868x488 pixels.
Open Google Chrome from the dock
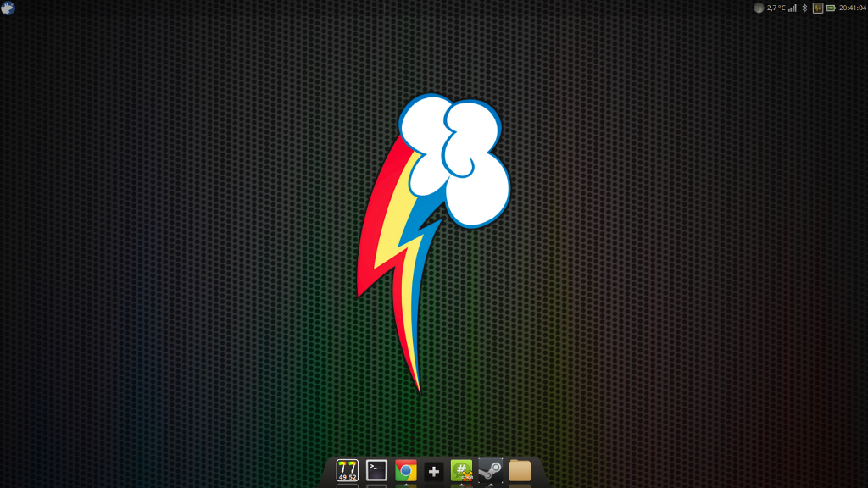tap(406, 471)
